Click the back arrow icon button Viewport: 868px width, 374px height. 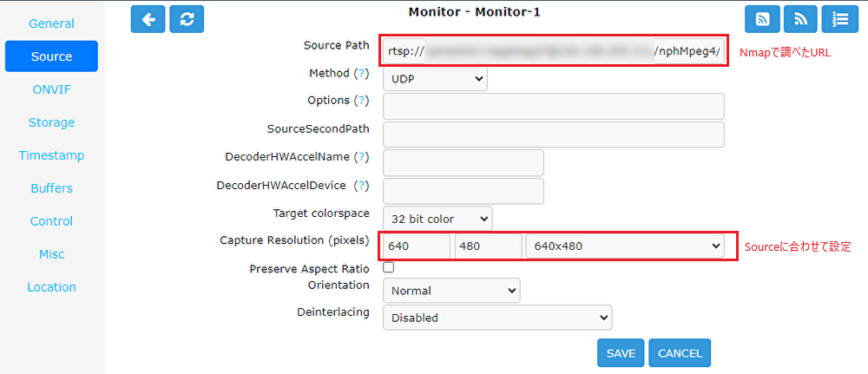click(x=148, y=19)
